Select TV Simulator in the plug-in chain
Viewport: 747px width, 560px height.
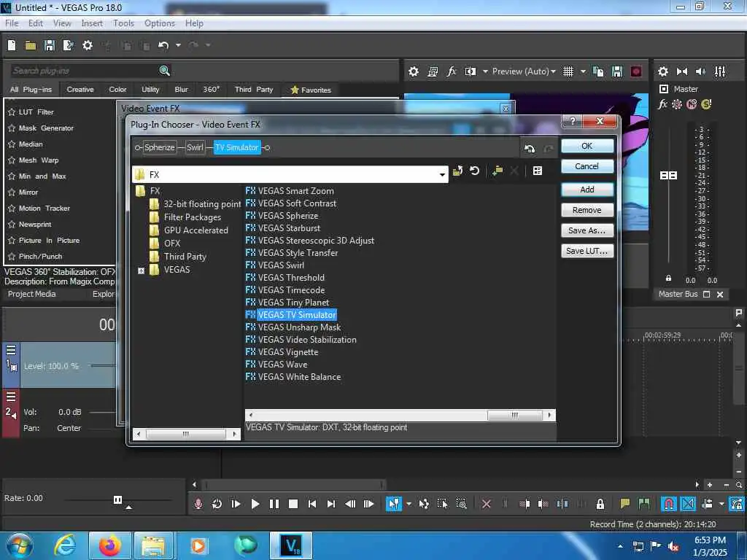point(237,147)
